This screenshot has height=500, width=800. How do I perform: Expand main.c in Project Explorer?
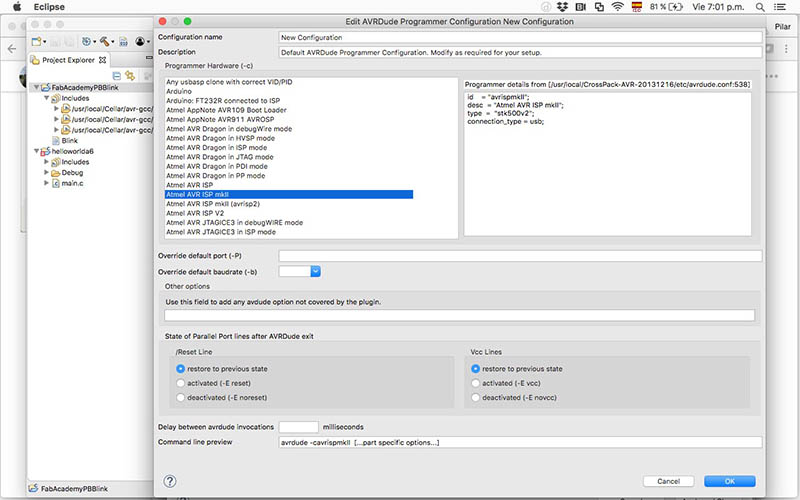pos(46,183)
